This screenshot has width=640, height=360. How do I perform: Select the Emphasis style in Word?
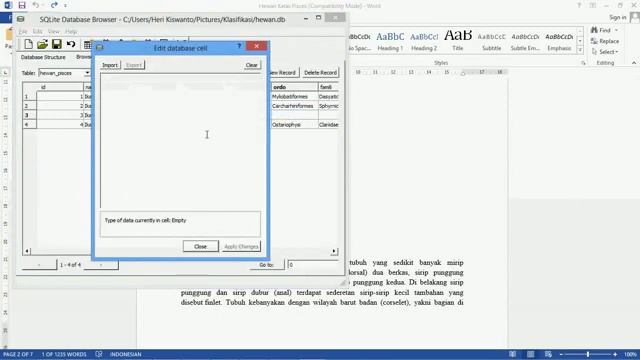coord(559,41)
